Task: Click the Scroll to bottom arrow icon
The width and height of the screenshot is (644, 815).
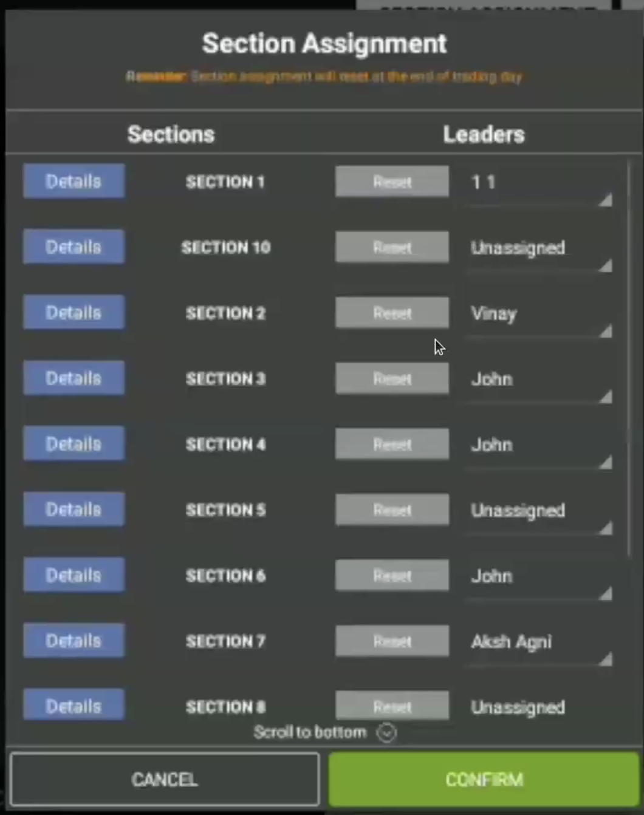Action: tap(386, 733)
